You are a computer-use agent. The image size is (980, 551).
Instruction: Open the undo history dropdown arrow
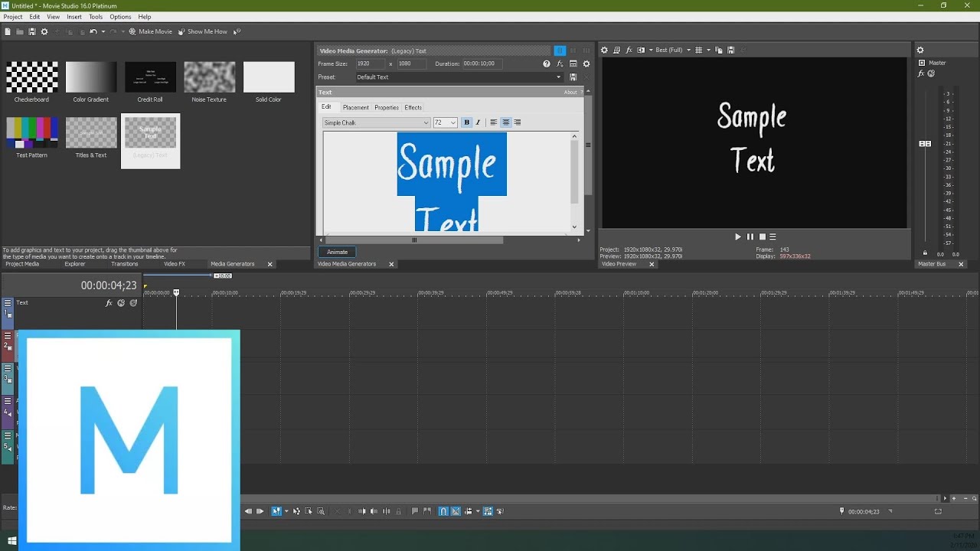coord(103,31)
